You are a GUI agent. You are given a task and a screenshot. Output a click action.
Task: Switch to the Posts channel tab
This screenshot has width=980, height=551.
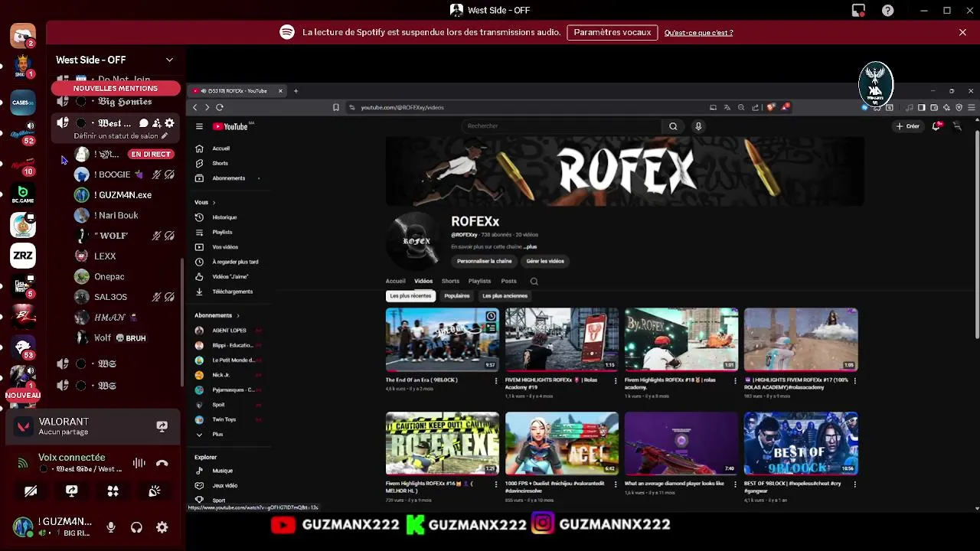[x=508, y=281]
